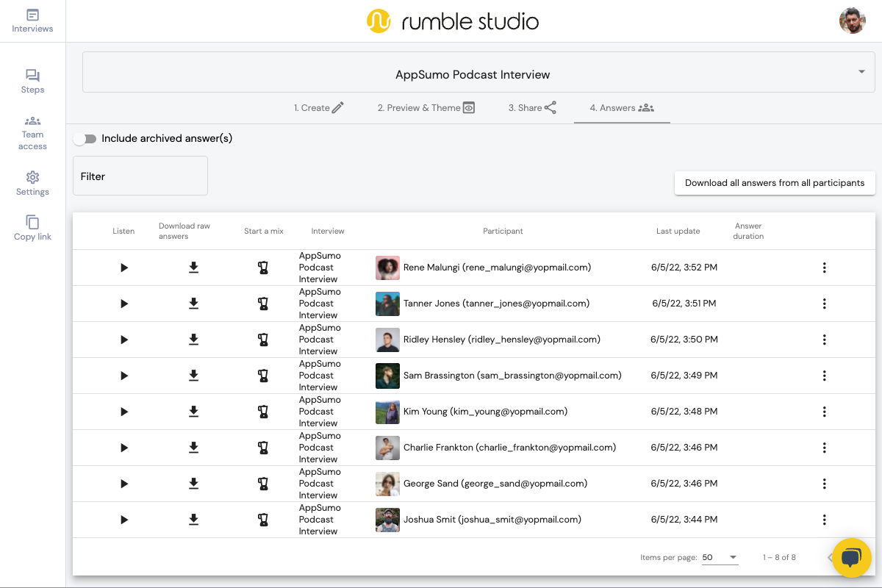Select the Steps icon in the sidebar
Viewport: 882px width, 588px height.
click(32, 81)
